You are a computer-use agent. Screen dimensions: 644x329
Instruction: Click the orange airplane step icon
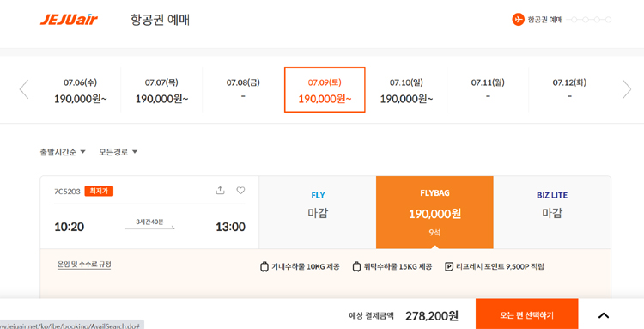pos(519,19)
